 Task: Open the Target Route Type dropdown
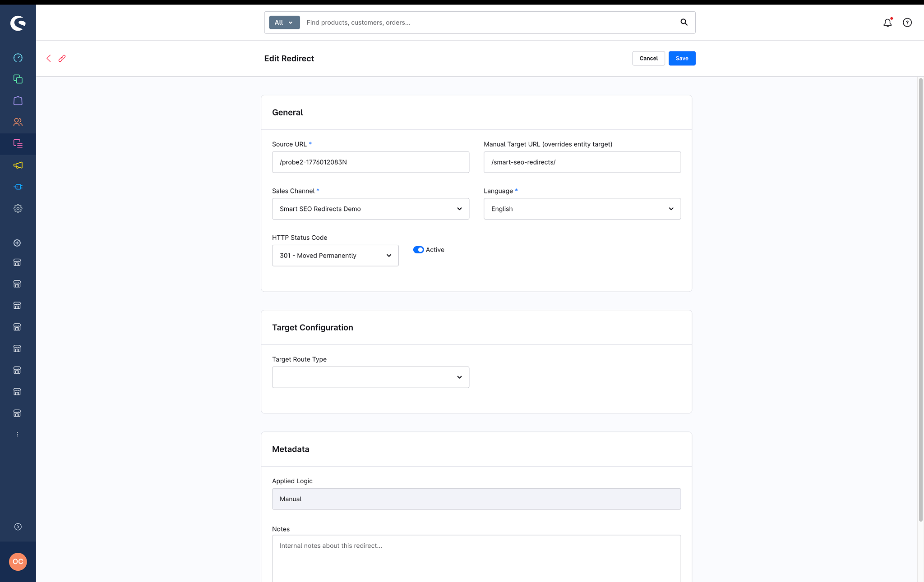pos(370,377)
